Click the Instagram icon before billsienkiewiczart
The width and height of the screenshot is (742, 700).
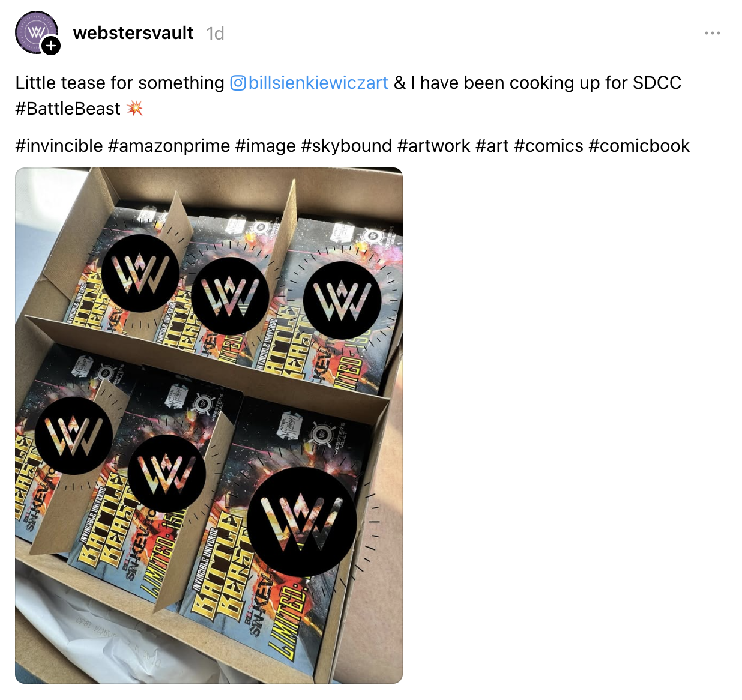coord(238,83)
